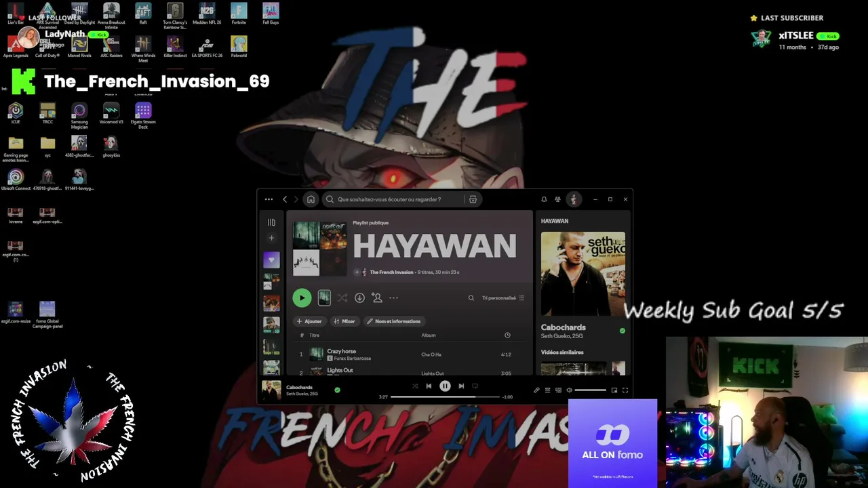Open profile avatar menu in Spotify

point(574,199)
